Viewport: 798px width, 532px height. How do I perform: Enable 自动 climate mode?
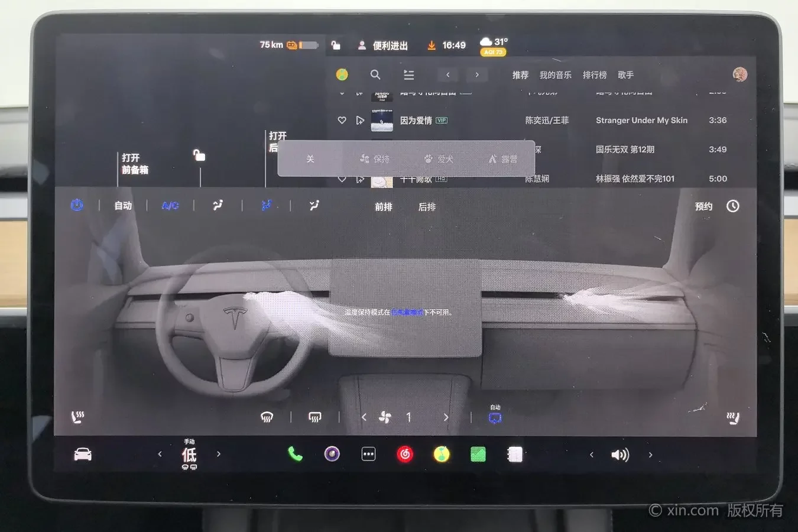(123, 206)
